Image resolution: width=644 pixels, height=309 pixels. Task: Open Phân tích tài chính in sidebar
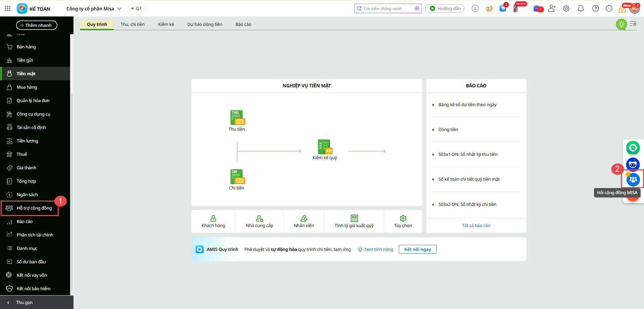point(35,235)
